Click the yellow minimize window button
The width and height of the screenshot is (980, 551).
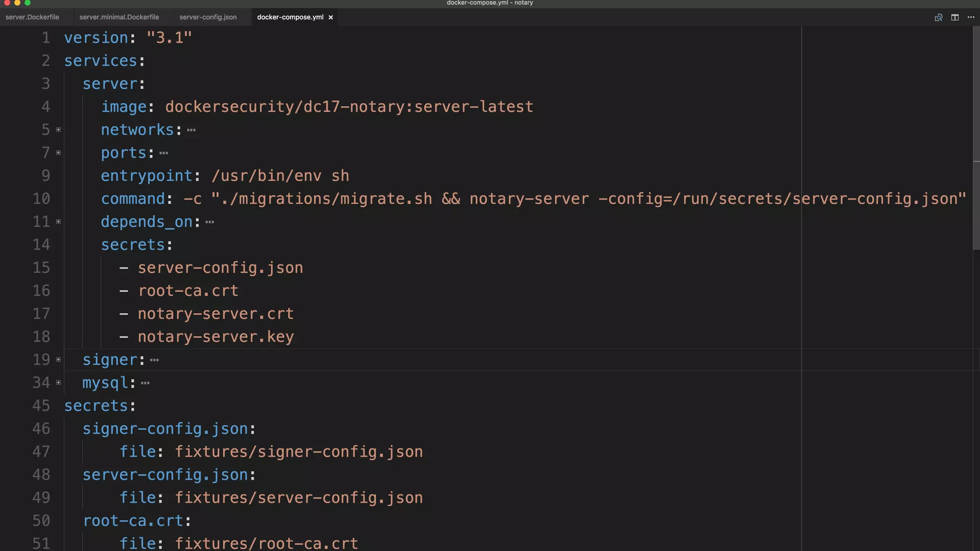(17, 3)
